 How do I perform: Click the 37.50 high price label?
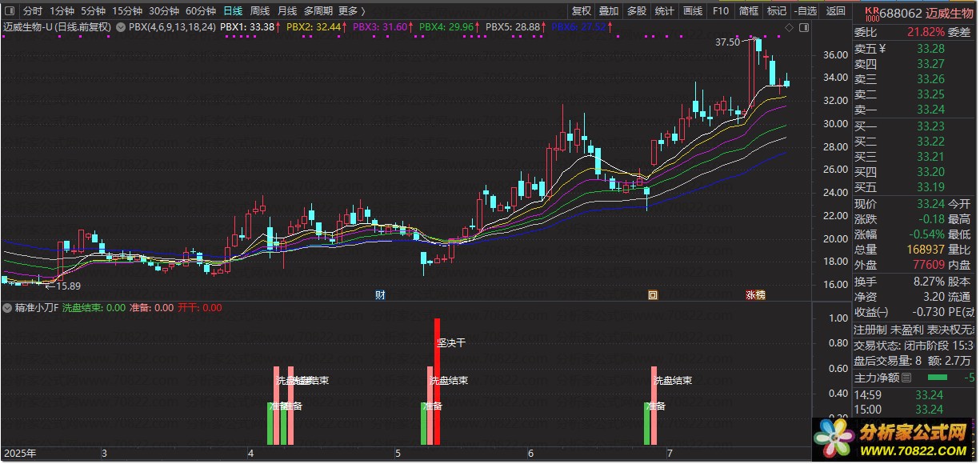pos(727,42)
